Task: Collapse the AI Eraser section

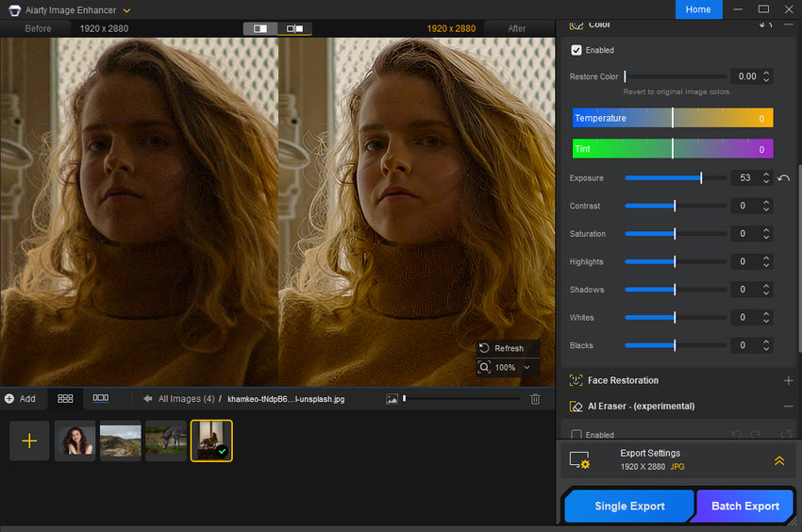Action: click(788, 407)
